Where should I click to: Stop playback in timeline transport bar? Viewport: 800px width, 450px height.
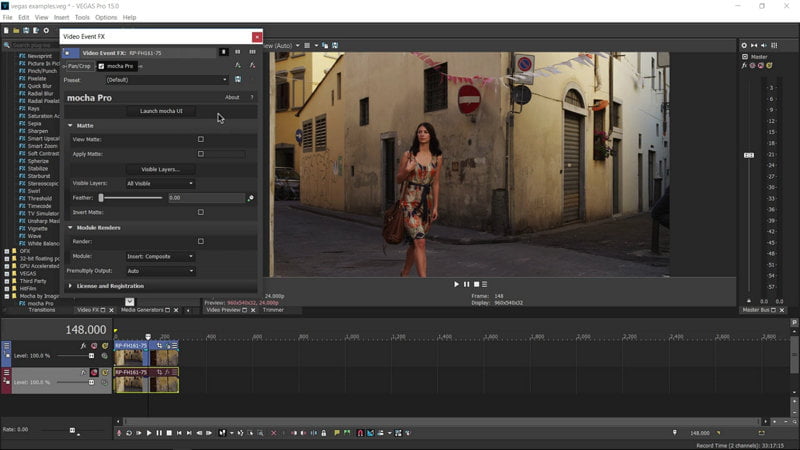[169, 433]
